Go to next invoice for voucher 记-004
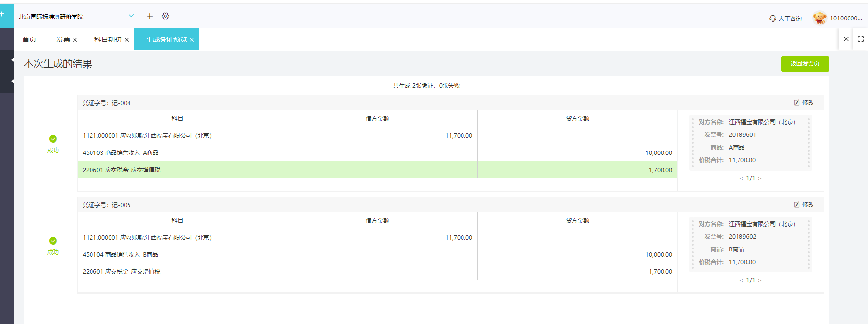This screenshot has width=868, height=324. tap(760, 178)
